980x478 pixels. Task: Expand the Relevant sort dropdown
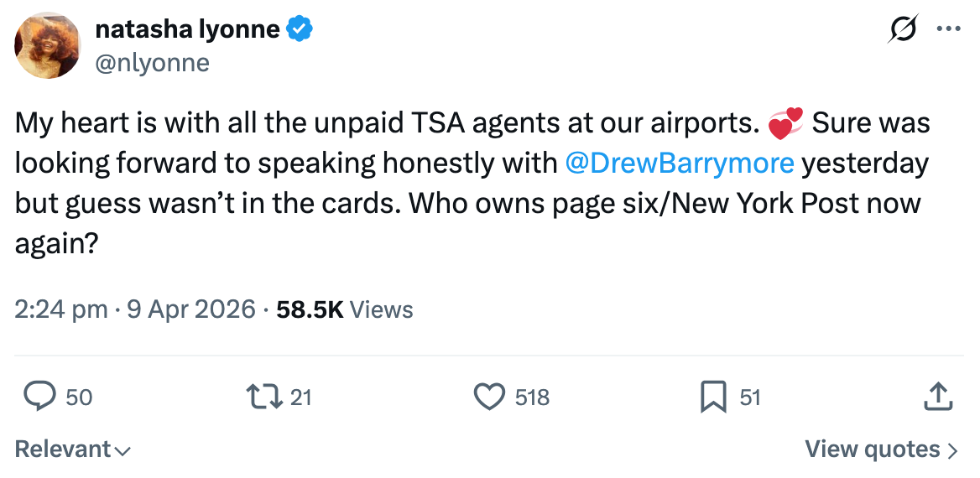pos(73,449)
